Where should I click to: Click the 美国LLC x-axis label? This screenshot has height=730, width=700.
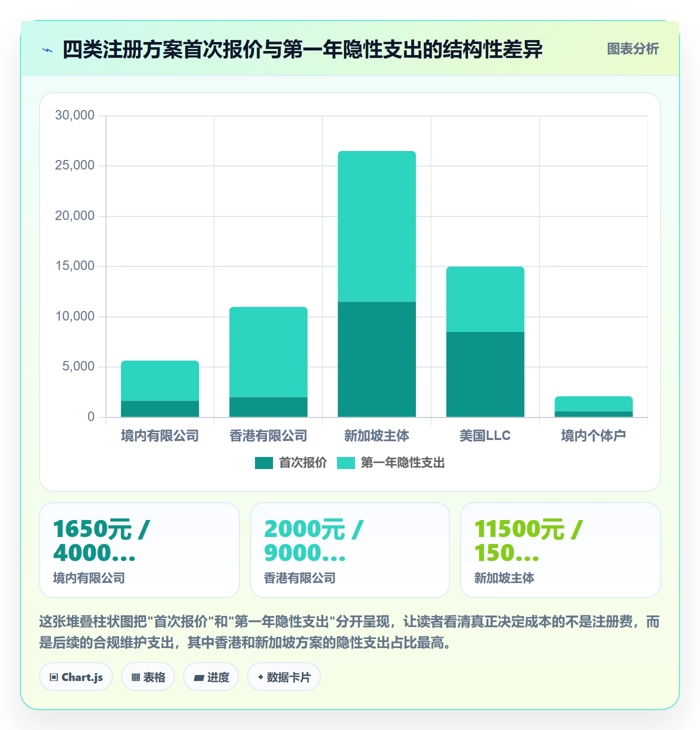tap(485, 436)
